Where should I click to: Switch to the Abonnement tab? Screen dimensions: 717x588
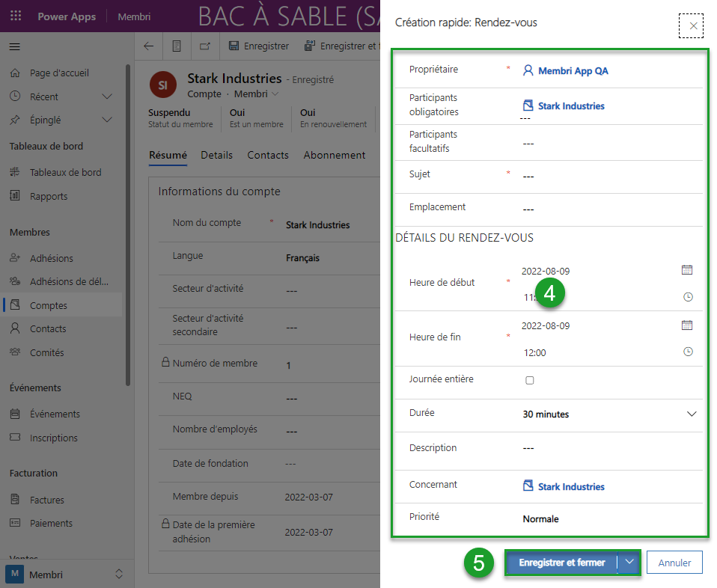click(x=334, y=155)
